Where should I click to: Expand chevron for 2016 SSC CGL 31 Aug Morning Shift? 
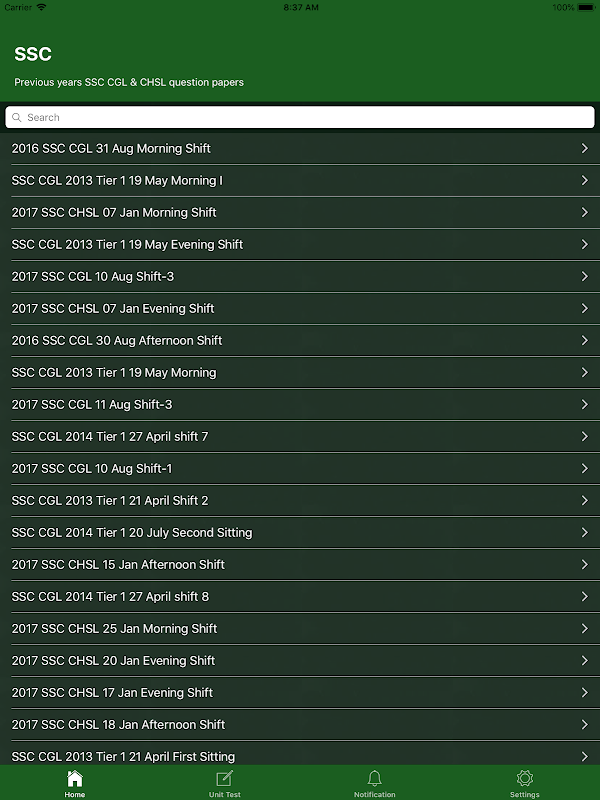point(584,149)
